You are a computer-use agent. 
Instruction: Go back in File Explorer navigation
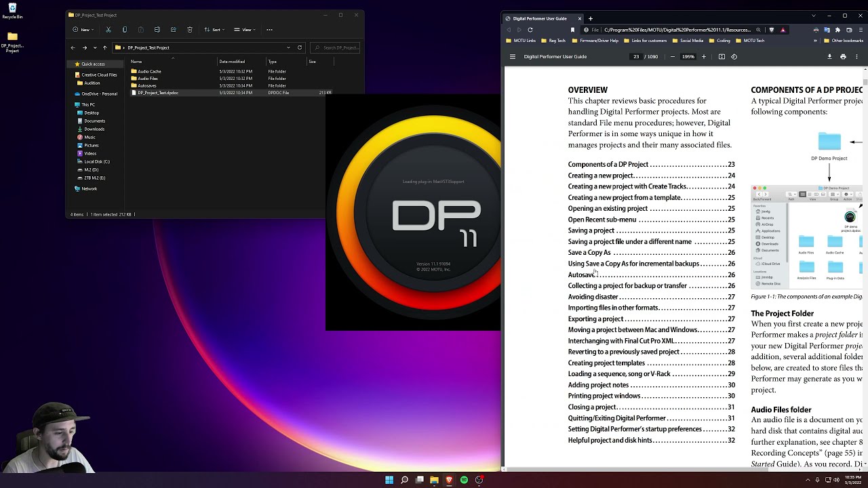pyautogui.click(x=73, y=47)
